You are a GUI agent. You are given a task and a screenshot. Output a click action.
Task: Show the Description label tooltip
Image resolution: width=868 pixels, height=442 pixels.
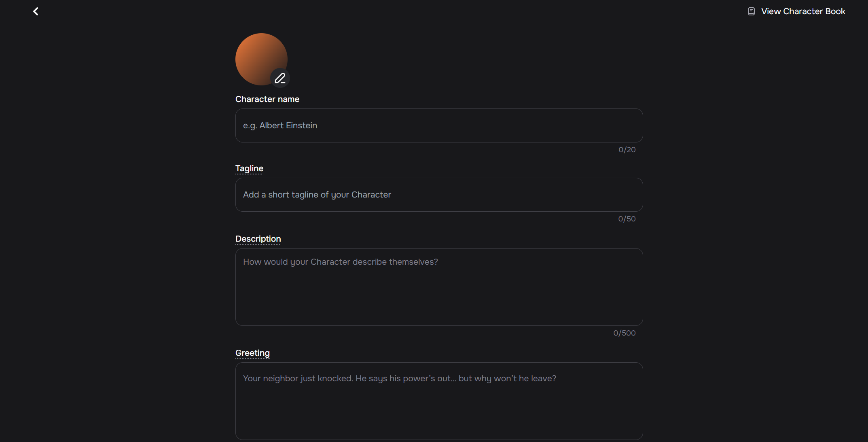(x=258, y=239)
